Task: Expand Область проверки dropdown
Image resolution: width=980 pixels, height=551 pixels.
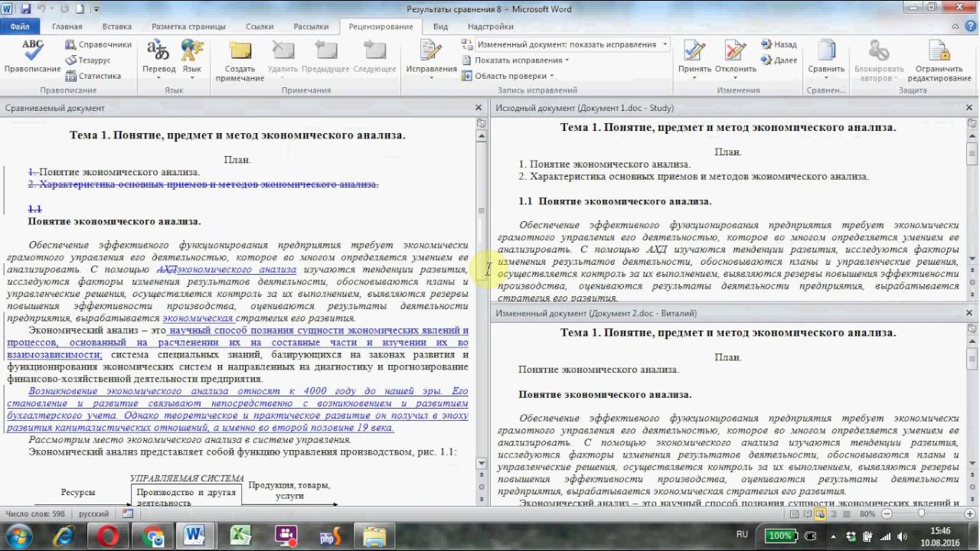Action: click(508, 76)
